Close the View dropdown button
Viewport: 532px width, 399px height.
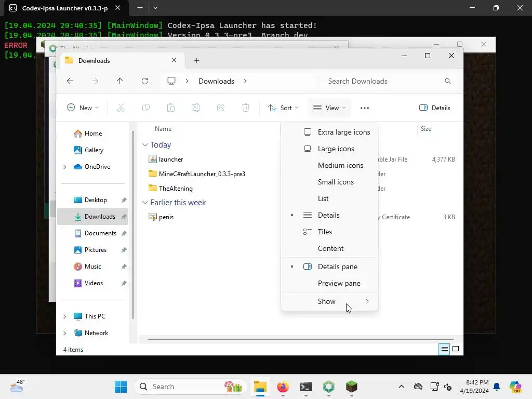click(329, 108)
